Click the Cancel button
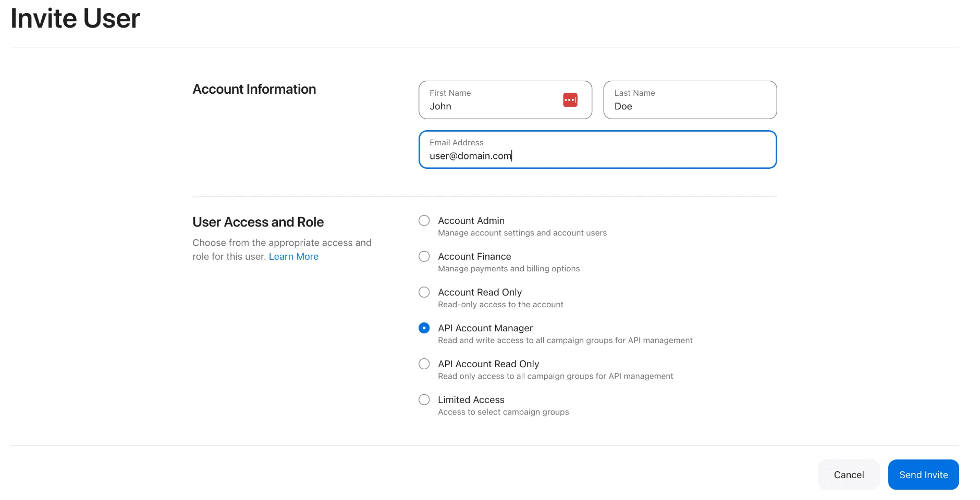The height and width of the screenshot is (500, 980). point(849,474)
